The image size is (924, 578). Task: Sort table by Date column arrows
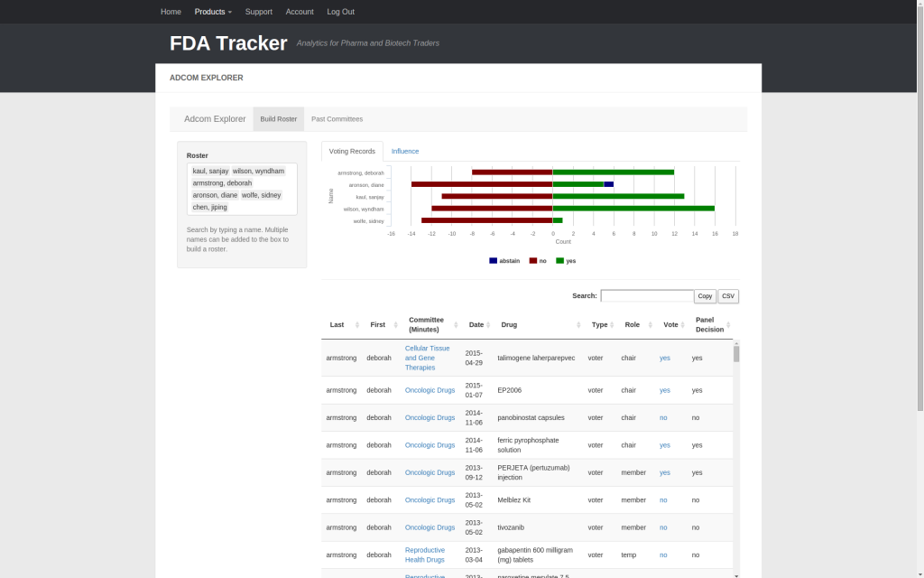click(488, 325)
